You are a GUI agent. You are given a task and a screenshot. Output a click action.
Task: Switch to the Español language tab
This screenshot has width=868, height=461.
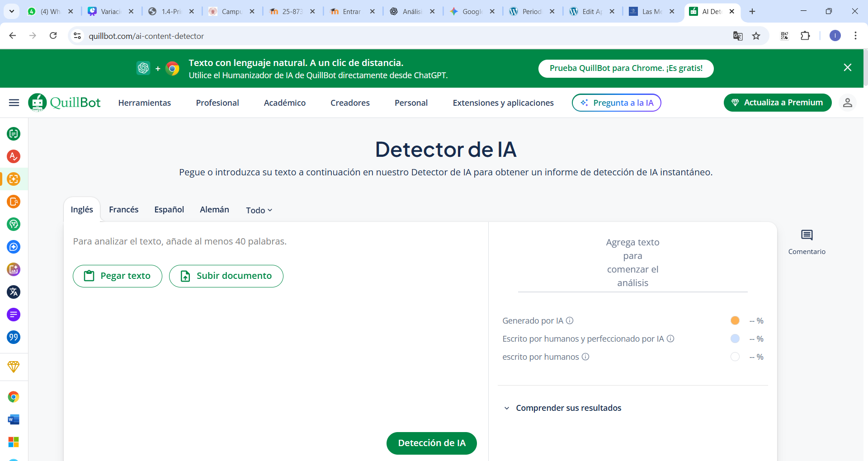[169, 210]
